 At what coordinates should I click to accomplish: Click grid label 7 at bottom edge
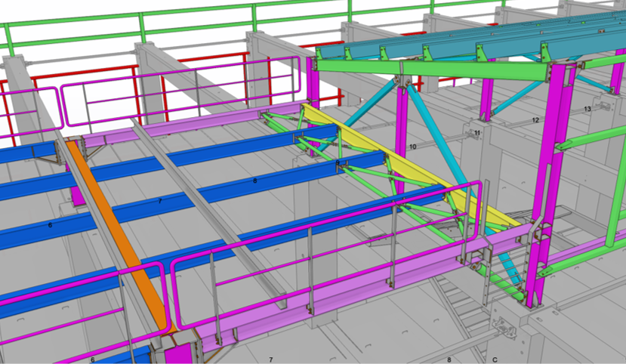point(270,359)
